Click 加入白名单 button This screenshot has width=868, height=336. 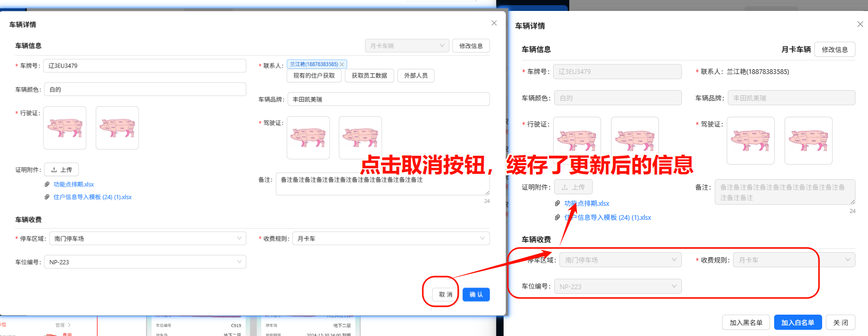(797, 322)
